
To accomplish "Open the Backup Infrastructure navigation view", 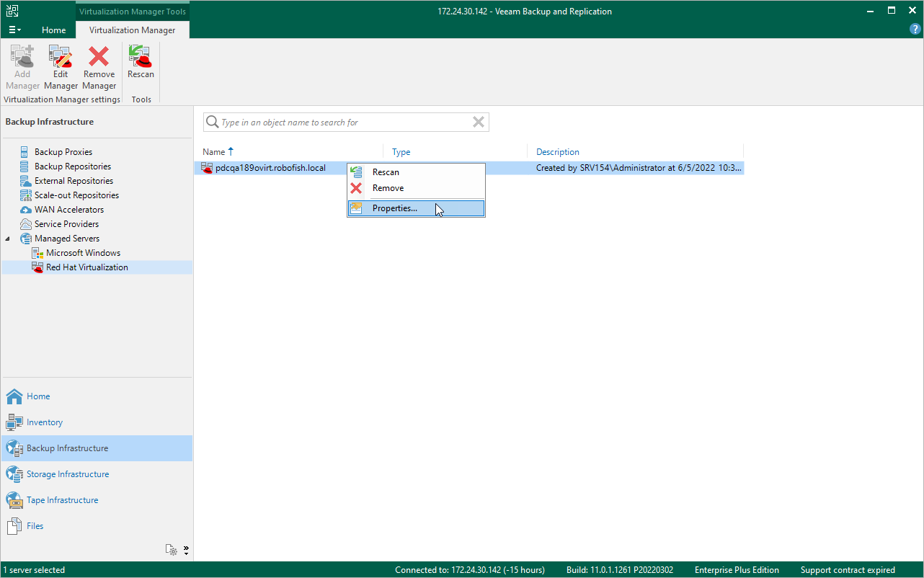I will (97, 448).
